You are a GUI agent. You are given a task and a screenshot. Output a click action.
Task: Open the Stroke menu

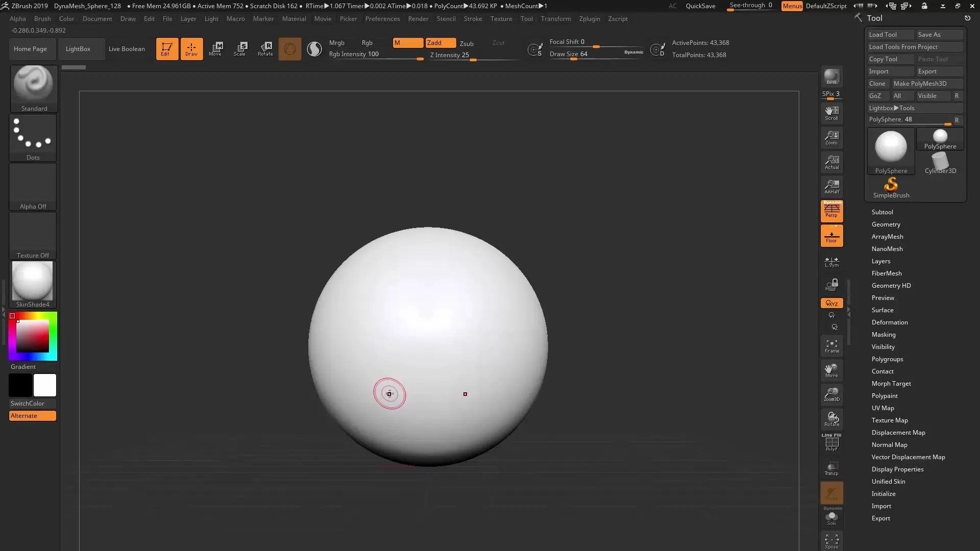473,19
